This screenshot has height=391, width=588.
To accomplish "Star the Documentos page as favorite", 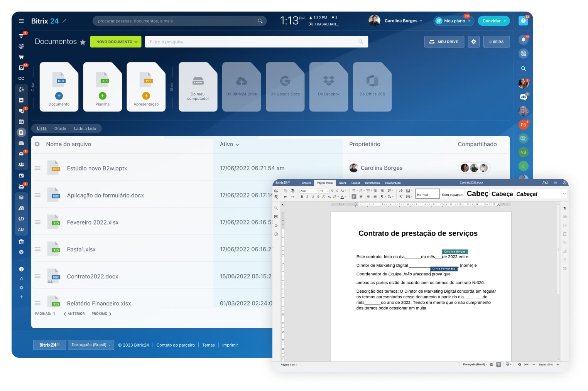I will point(83,42).
